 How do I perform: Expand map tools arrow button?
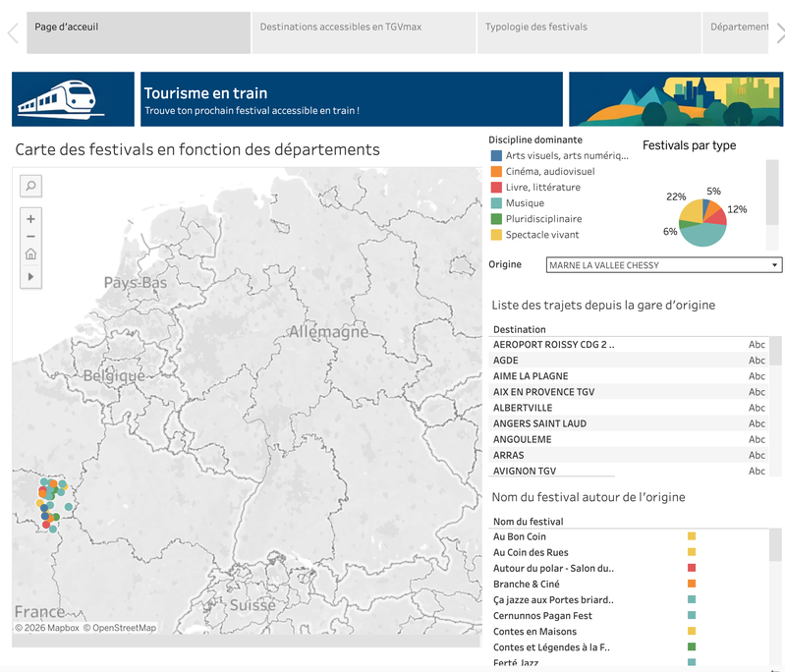click(x=30, y=277)
